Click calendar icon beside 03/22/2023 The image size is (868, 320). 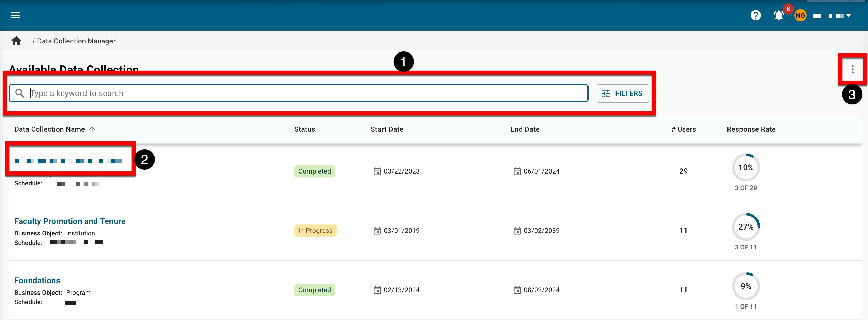(377, 171)
